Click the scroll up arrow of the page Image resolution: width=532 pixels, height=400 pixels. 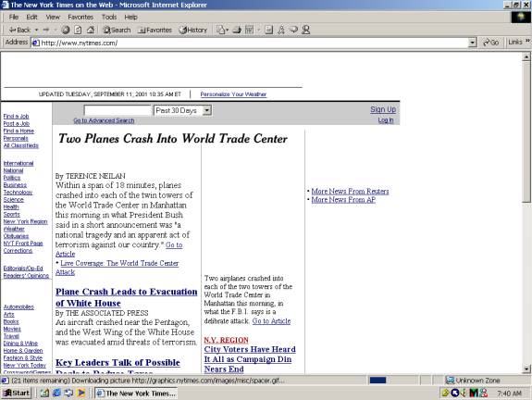[526, 57]
